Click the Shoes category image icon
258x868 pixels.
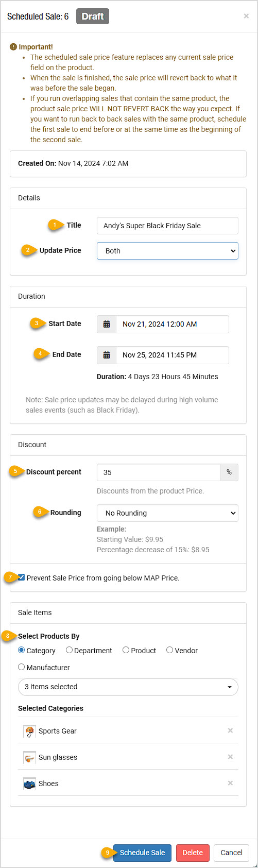(x=29, y=784)
